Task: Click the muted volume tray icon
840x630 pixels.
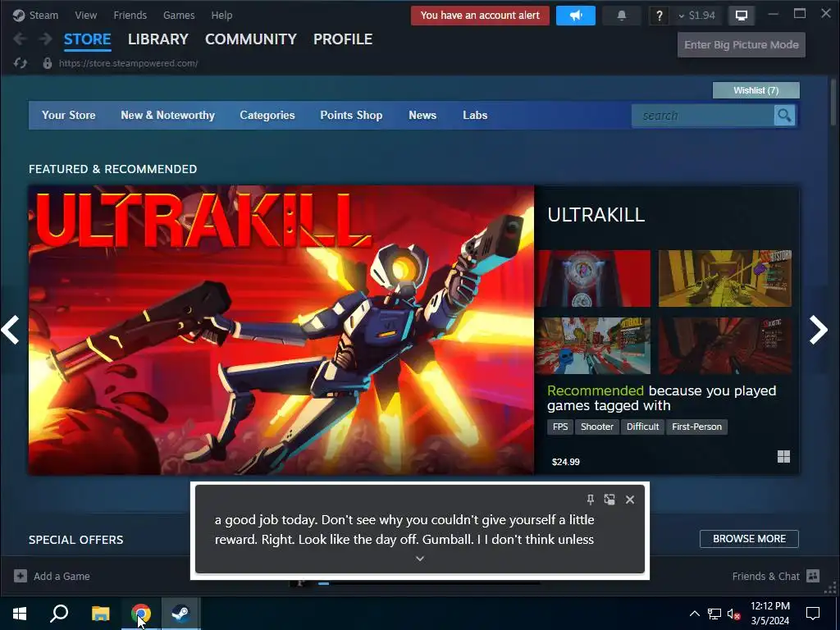Action: [733, 614]
